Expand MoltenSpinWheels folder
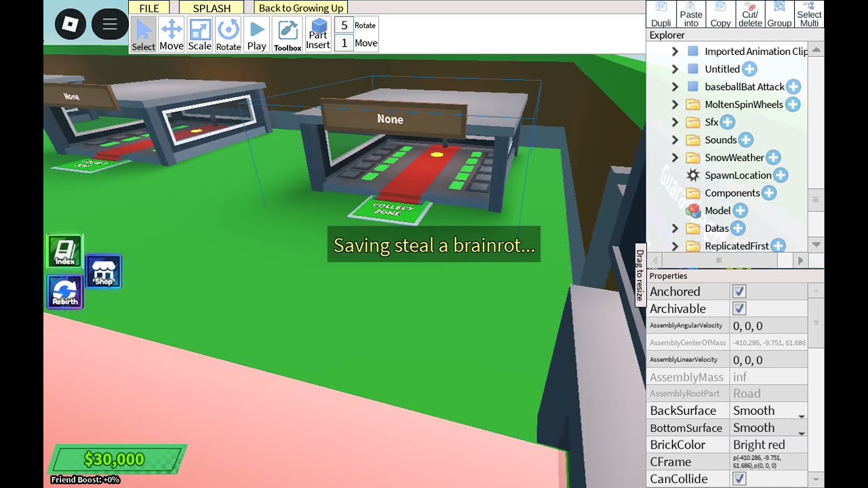 pos(675,104)
